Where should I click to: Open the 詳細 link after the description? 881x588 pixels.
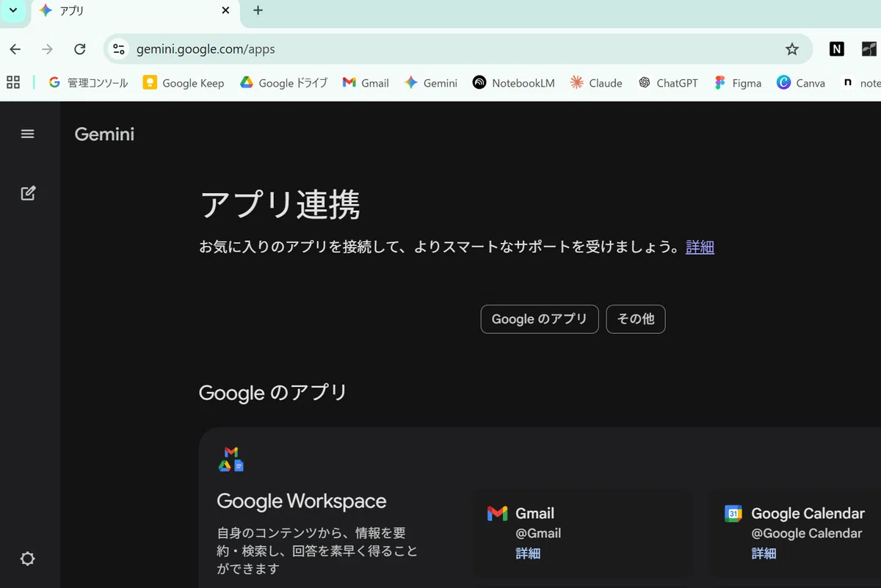pyautogui.click(x=700, y=247)
